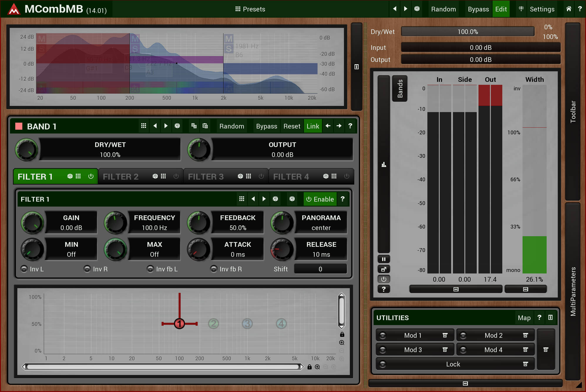586x392 pixels.
Task: Go to previous global preset arrow
Action: click(x=394, y=9)
